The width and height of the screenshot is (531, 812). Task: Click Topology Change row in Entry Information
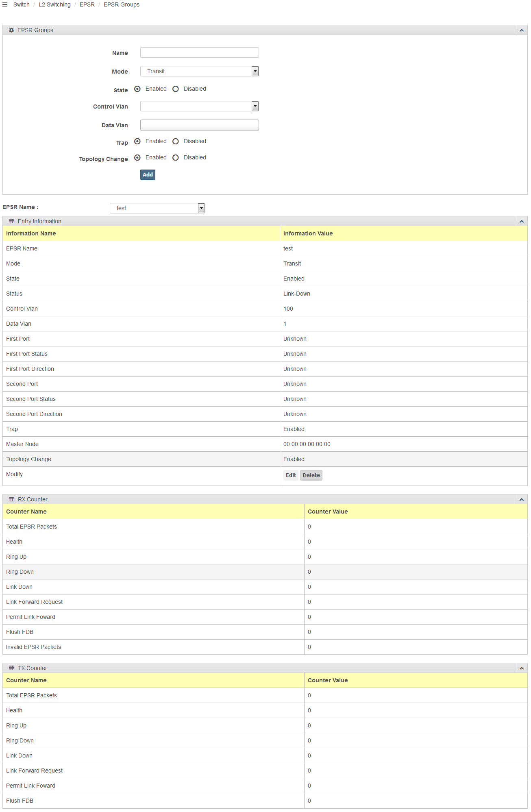(265, 459)
